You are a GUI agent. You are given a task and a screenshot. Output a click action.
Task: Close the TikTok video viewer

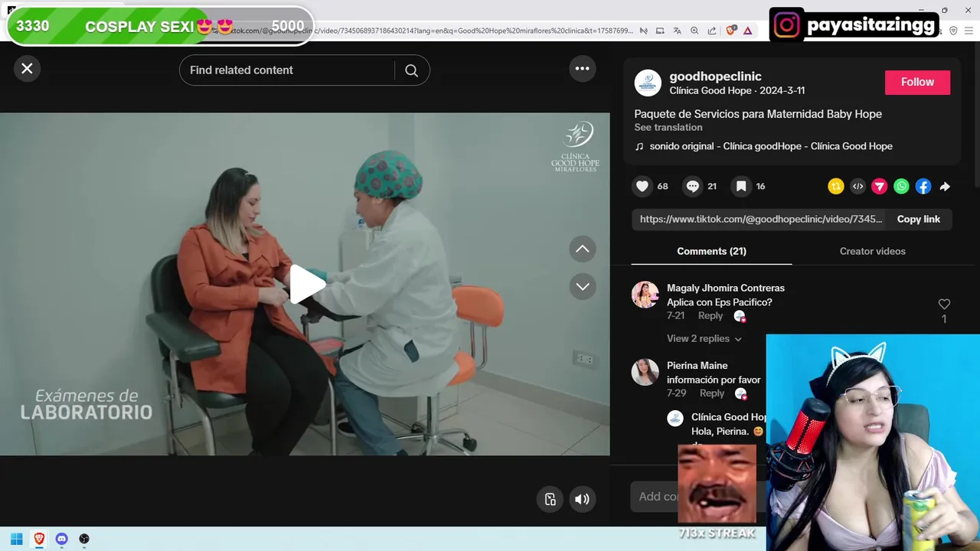click(27, 69)
